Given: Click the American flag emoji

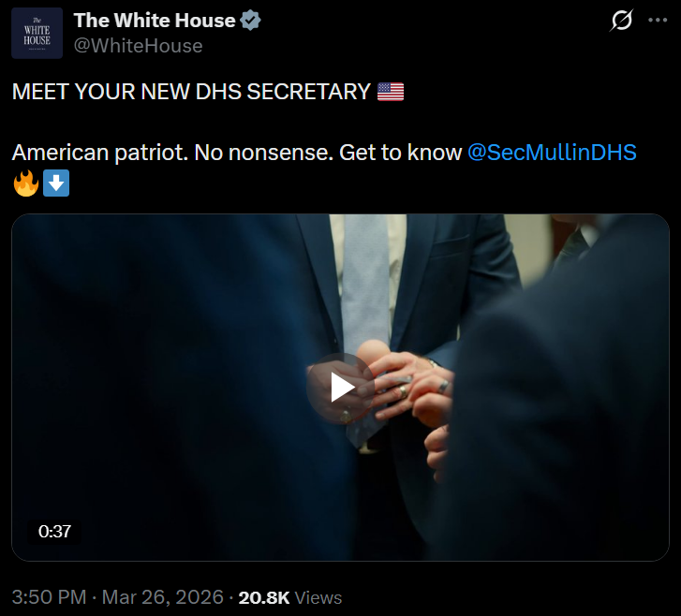Looking at the screenshot, I should [390, 92].
